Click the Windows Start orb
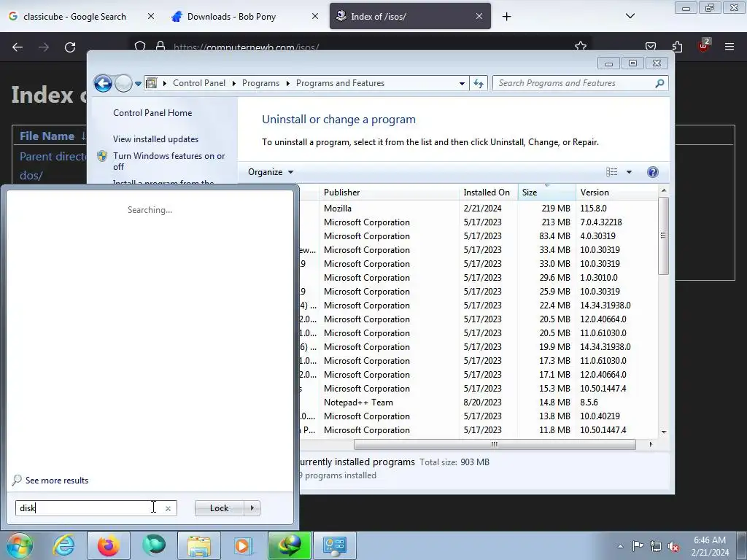Viewport: 747px width, 560px height. (x=19, y=545)
